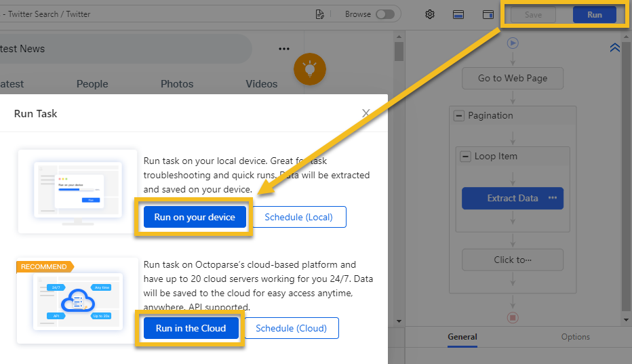Screen dimensions: 632x364
Task: Click the local device run thumbnail
Action: [78, 192]
